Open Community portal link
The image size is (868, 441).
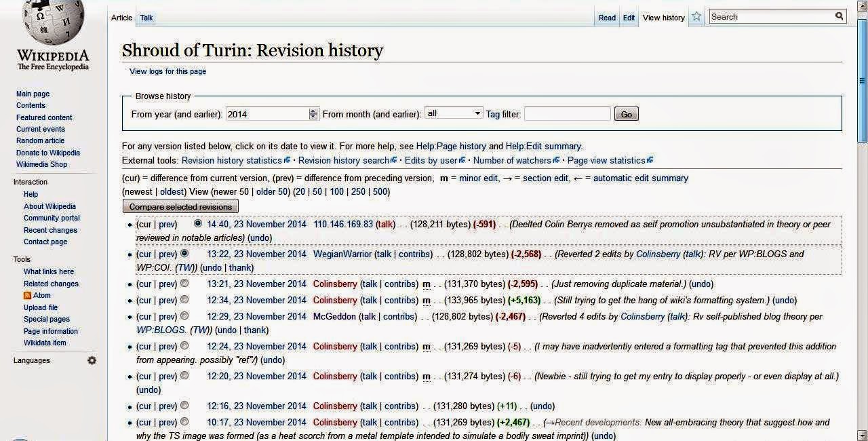(52, 218)
